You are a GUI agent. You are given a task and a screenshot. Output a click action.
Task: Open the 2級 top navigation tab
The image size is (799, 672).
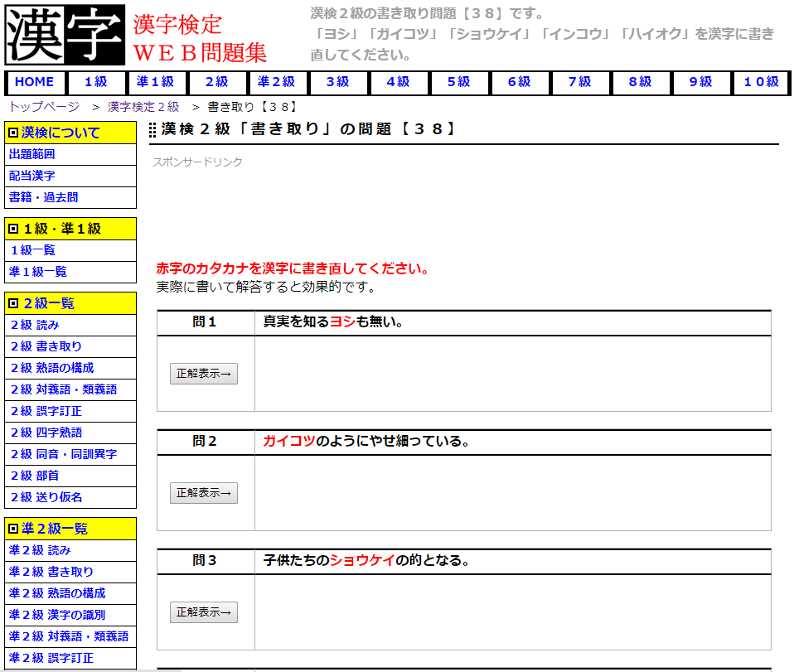pyautogui.click(x=217, y=82)
